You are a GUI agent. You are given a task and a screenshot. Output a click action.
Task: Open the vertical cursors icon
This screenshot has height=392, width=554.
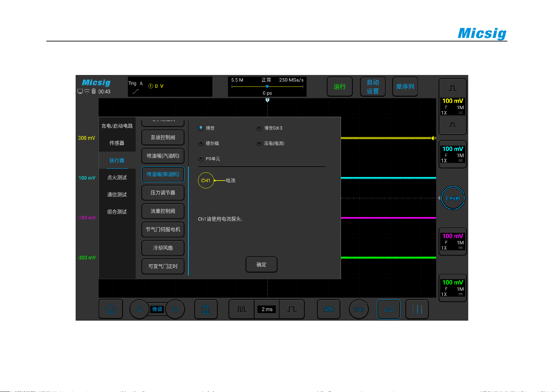pyautogui.click(x=417, y=309)
